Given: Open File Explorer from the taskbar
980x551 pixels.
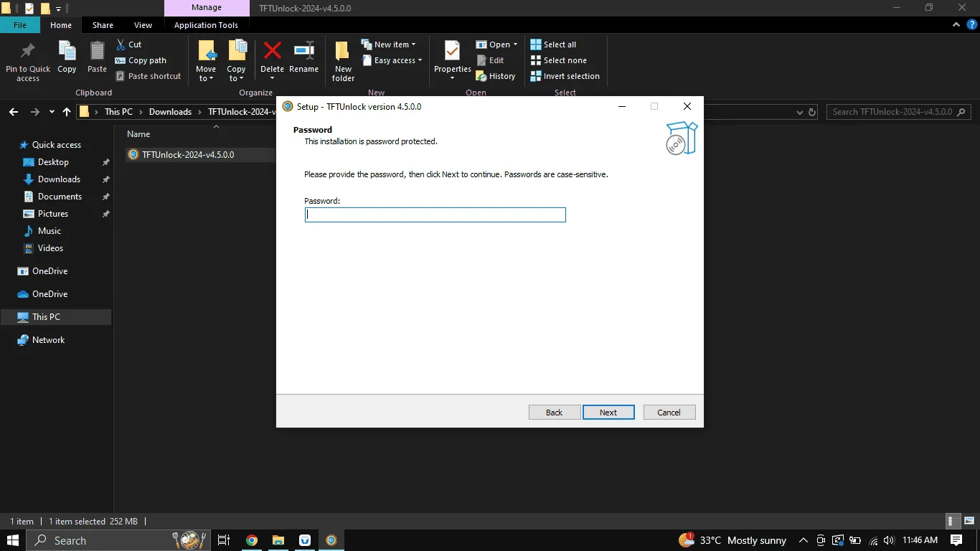Looking at the screenshot, I should [x=278, y=540].
